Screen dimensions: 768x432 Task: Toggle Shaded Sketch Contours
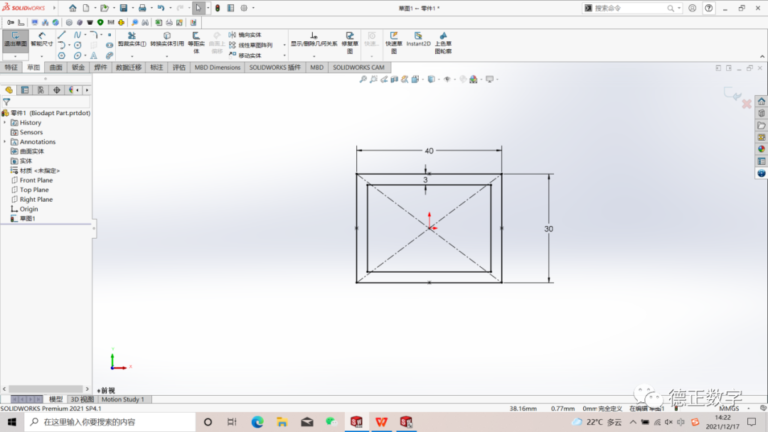click(x=443, y=42)
